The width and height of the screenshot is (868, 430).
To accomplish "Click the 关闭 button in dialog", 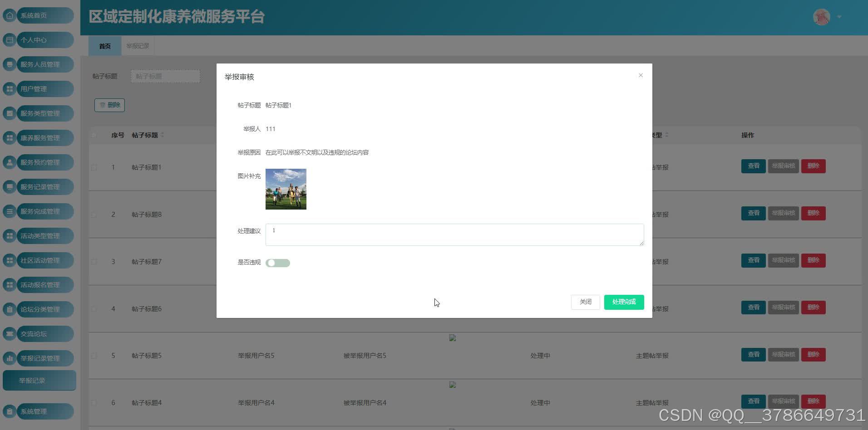I will (586, 302).
